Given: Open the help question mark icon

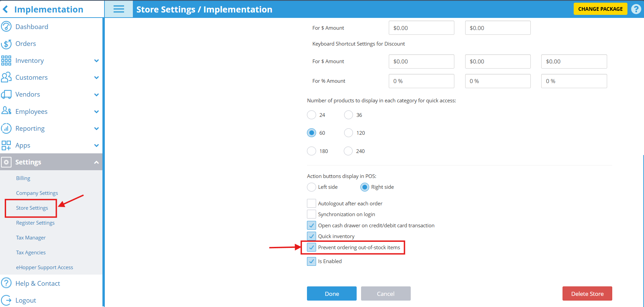Looking at the screenshot, I should [636, 9].
